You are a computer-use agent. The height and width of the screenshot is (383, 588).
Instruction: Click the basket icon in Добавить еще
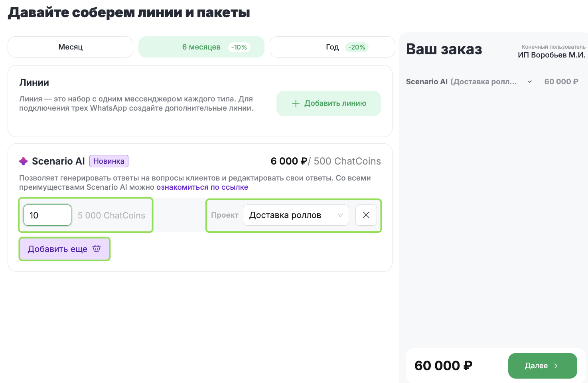97,249
